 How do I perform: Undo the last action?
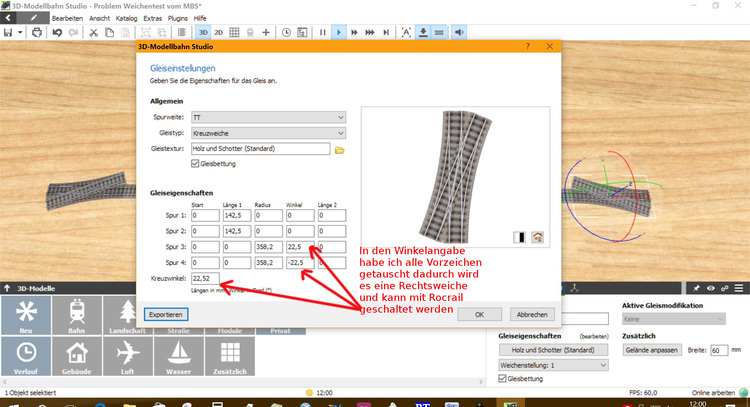[x=58, y=32]
